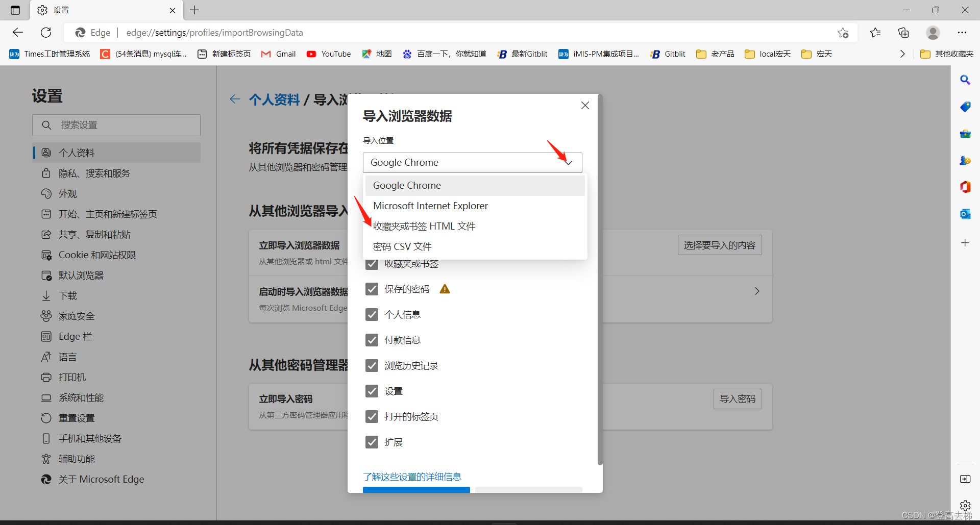980x525 pixels.
Task: Click the browser back arrow button
Action: point(18,33)
